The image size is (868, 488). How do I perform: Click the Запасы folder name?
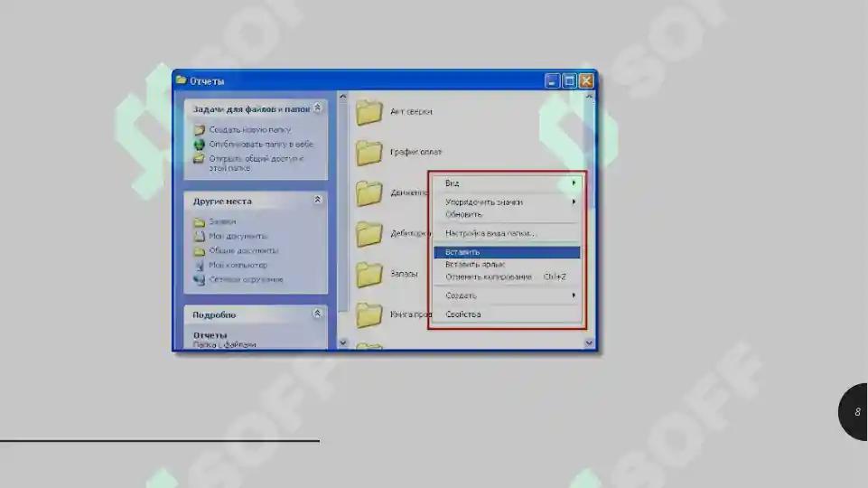pyautogui.click(x=404, y=274)
